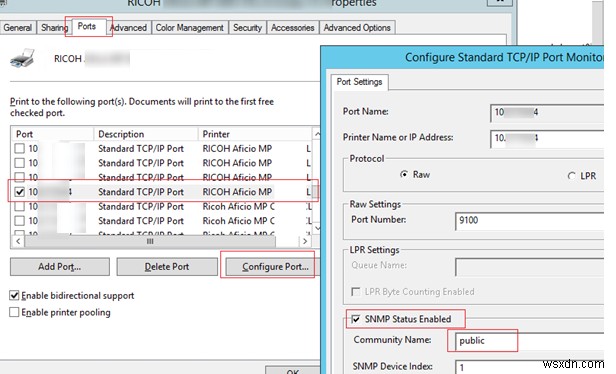Image resolution: width=616 pixels, height=374 pixels.
Task: Click the Delete Port button
Action: (x=167, y=267)
